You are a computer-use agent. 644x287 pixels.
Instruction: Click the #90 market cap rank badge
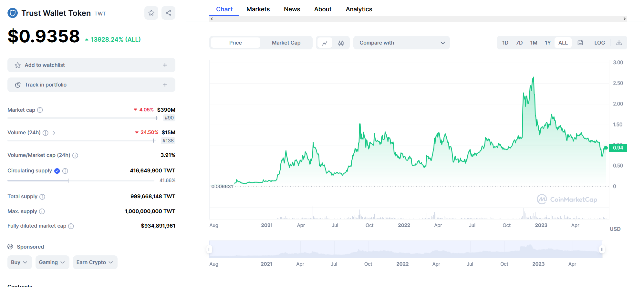coord(169,118)
